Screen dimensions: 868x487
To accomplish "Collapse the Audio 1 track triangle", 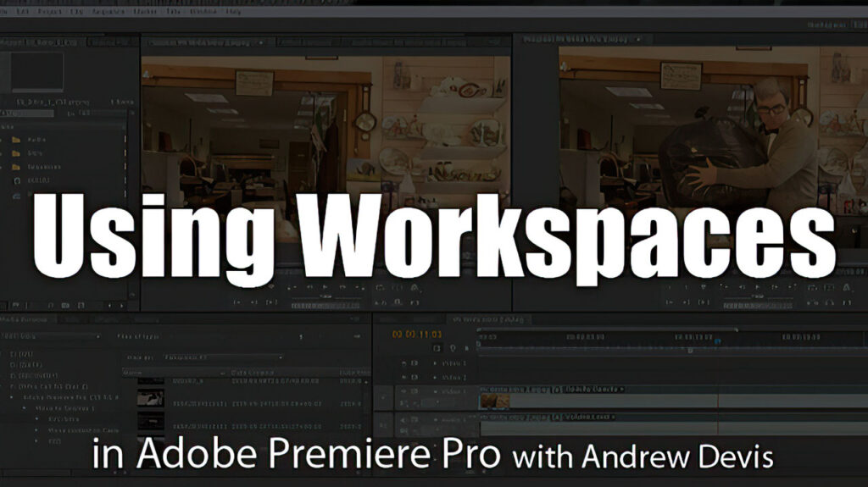I will point(435,419).
